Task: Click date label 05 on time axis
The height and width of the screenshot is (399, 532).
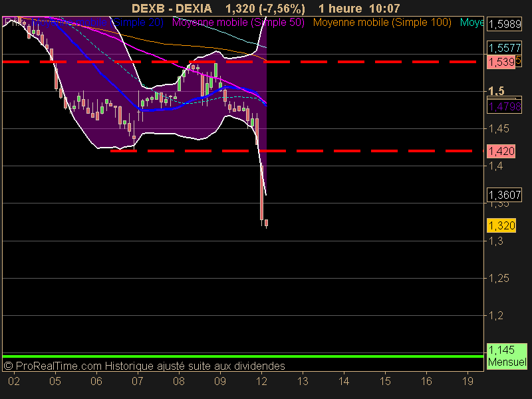Action: 55,381
